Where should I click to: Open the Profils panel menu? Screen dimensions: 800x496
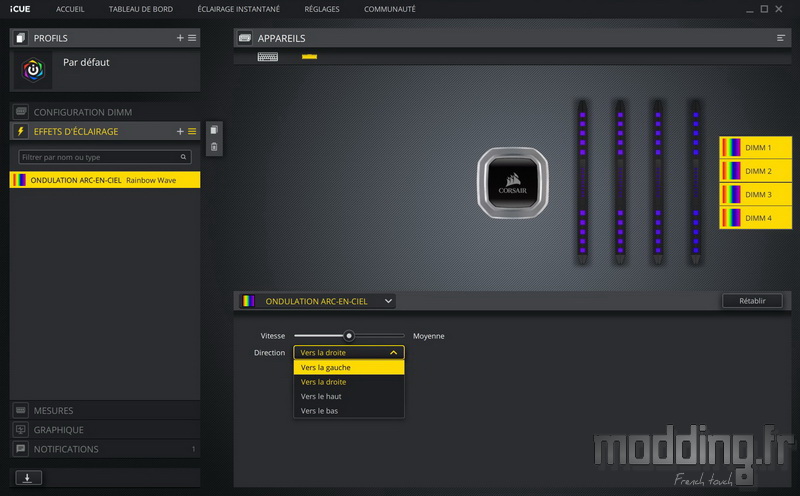tap(192, 38)
